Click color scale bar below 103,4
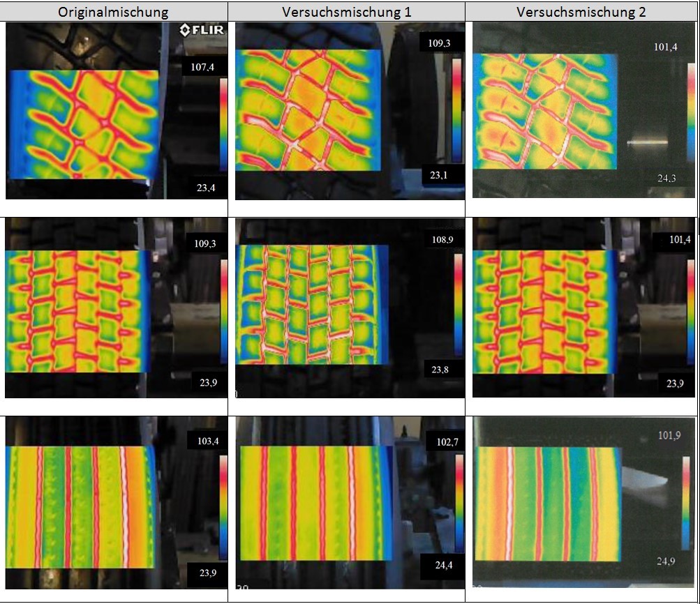 point(223,507)
